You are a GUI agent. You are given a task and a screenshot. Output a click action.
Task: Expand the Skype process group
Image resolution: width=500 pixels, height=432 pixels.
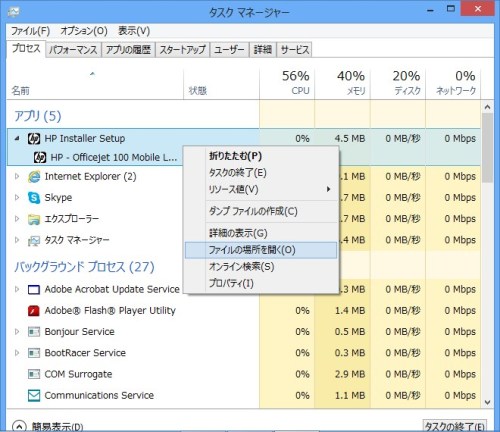17,198
